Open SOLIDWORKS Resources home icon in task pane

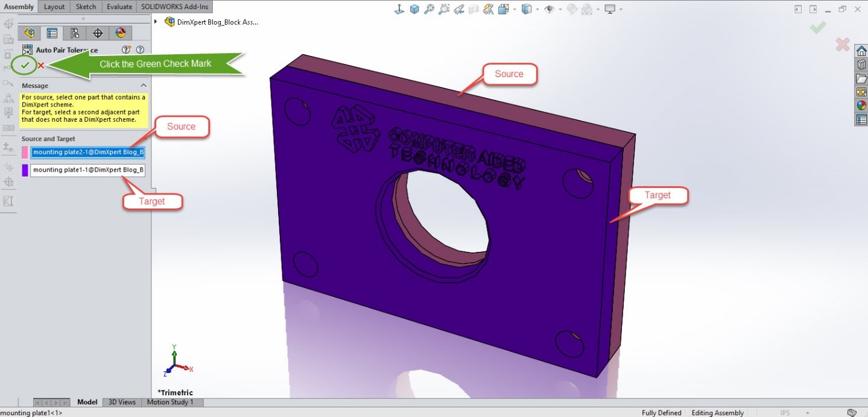point(861,51)
